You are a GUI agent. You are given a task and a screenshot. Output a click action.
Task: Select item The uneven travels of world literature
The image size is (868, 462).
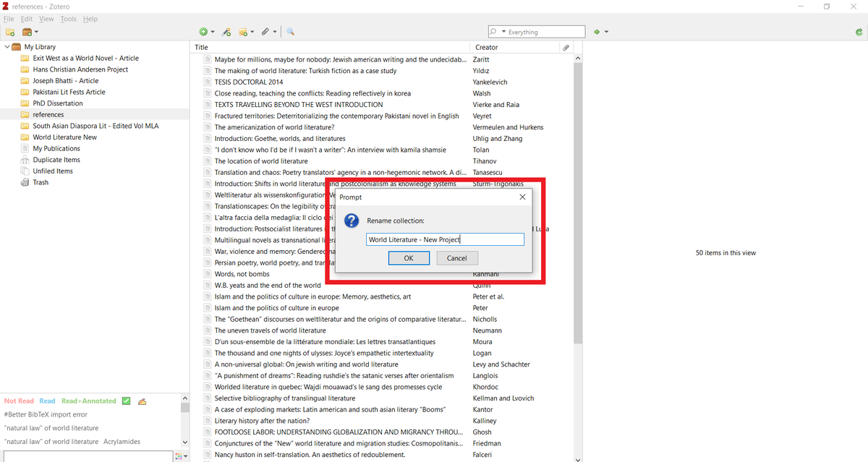pyautogui.click(x=270, y=330)
